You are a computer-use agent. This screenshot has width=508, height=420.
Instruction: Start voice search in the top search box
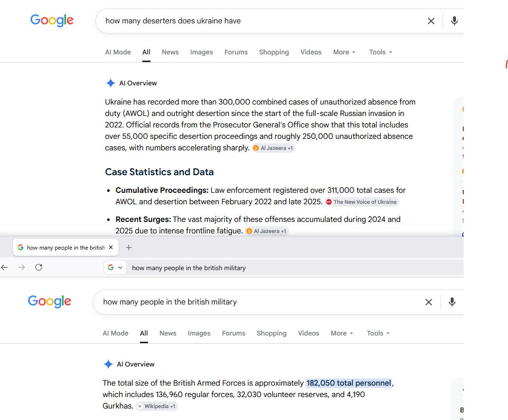454,21
